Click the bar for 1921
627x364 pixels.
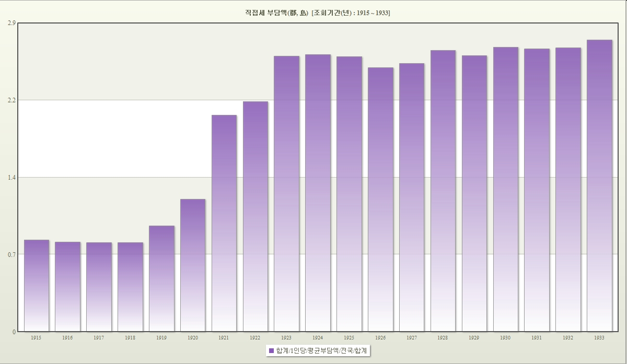[224, 223]
